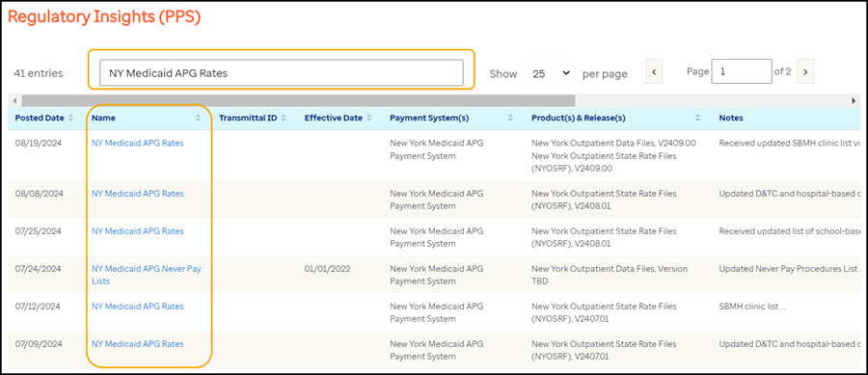Viewport: 868px width, 375px height.
Task: Open NY Medicaid APG Rates link dated 07/09/2024
Action: pos(138,343)
